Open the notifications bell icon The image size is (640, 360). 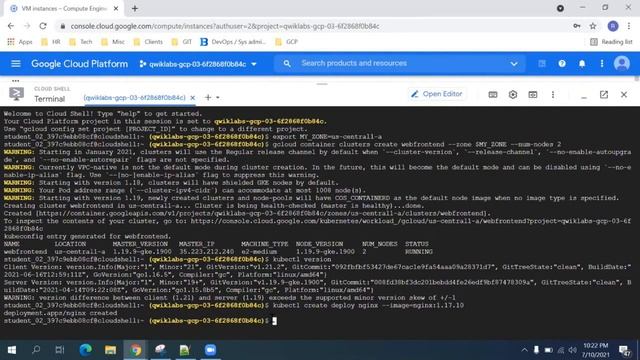[x=582, y=64]
